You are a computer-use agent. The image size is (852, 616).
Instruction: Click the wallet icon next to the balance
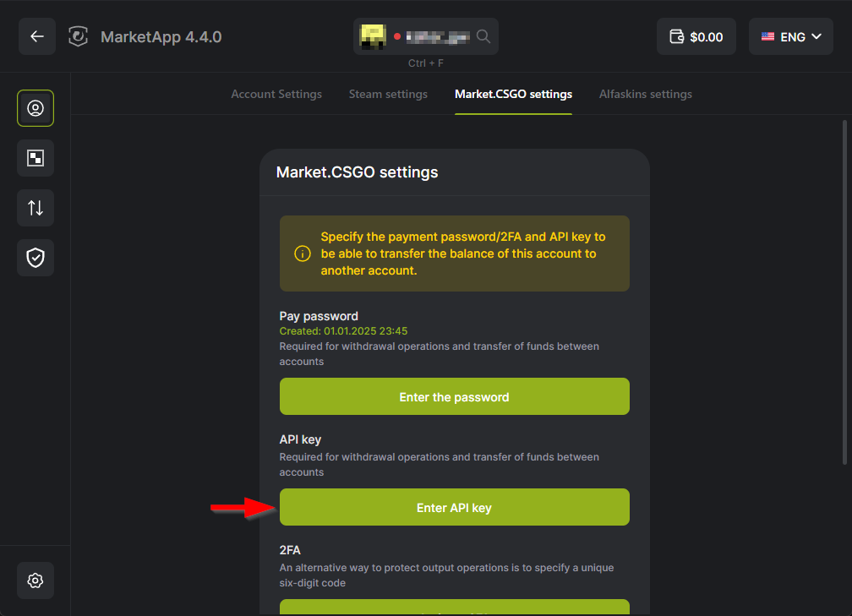(676, 36)
